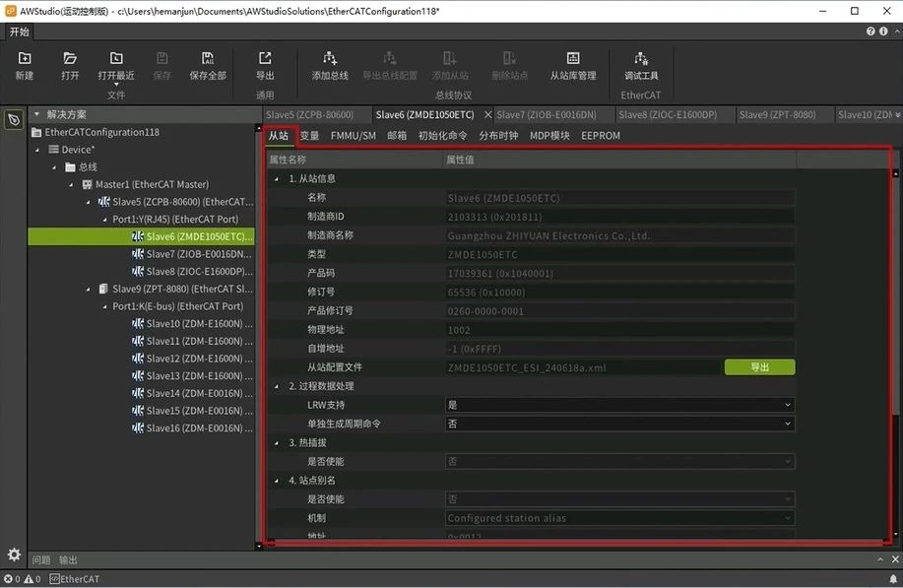Screen dimensions: 903x588
Task: Switch to the 分布时钟 tab
Action: 498,136
